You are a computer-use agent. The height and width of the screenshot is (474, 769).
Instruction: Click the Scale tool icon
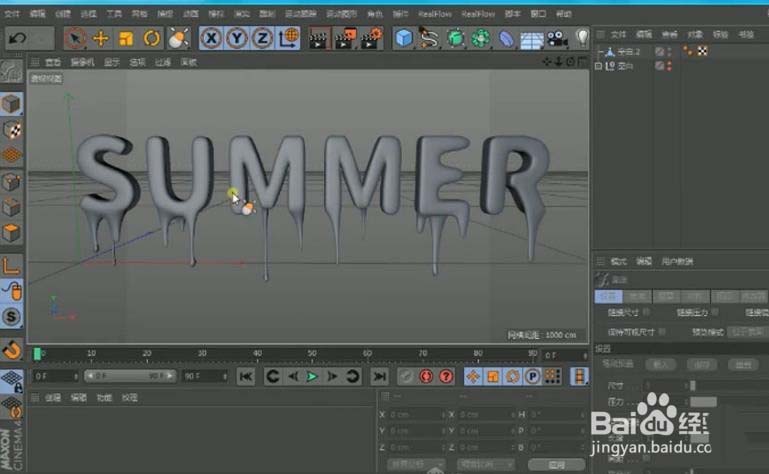click(126, 38)
